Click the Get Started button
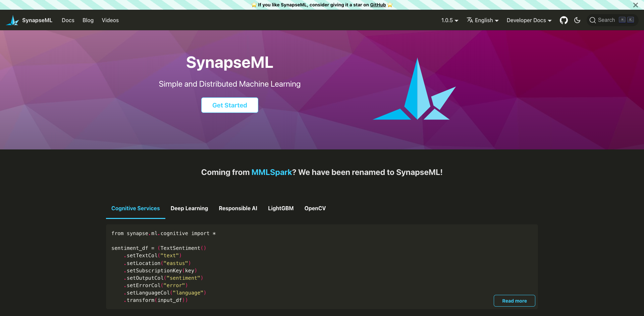644x316 pixels. coord(229,105)
